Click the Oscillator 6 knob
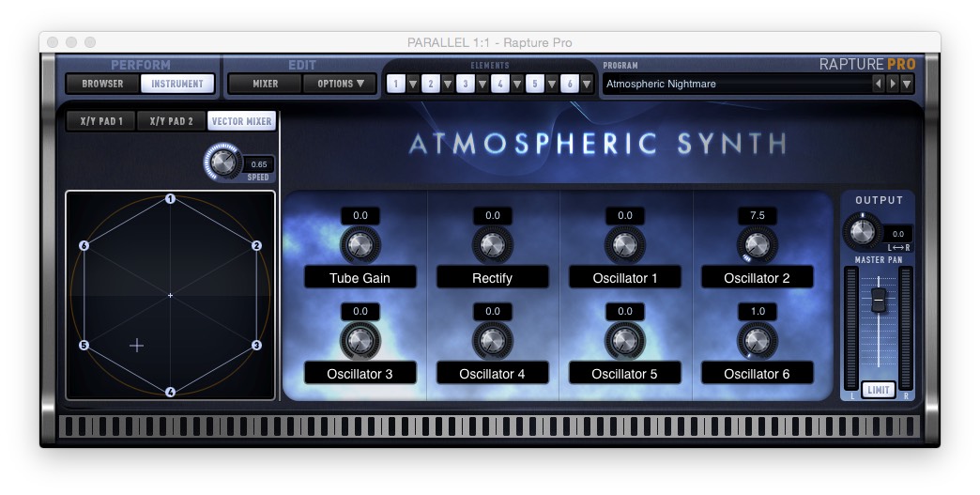 click(757, 341)
